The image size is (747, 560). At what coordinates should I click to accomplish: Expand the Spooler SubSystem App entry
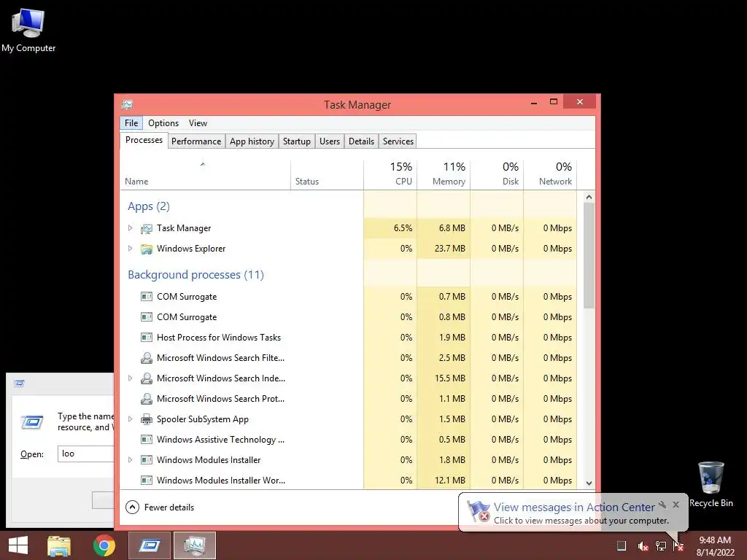tap(130, 419)
